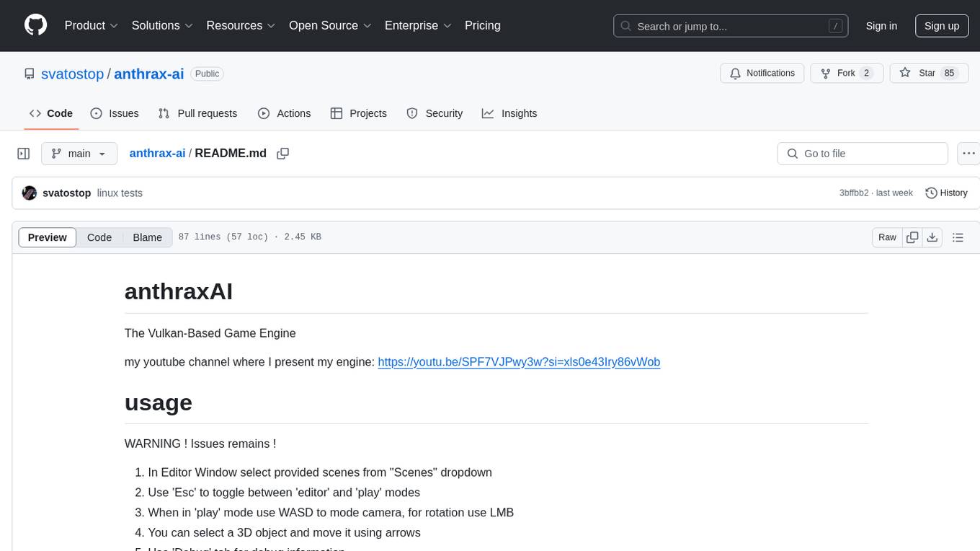
Task: Open anthrax-ai repository title link
Action: tap(149, 74)
